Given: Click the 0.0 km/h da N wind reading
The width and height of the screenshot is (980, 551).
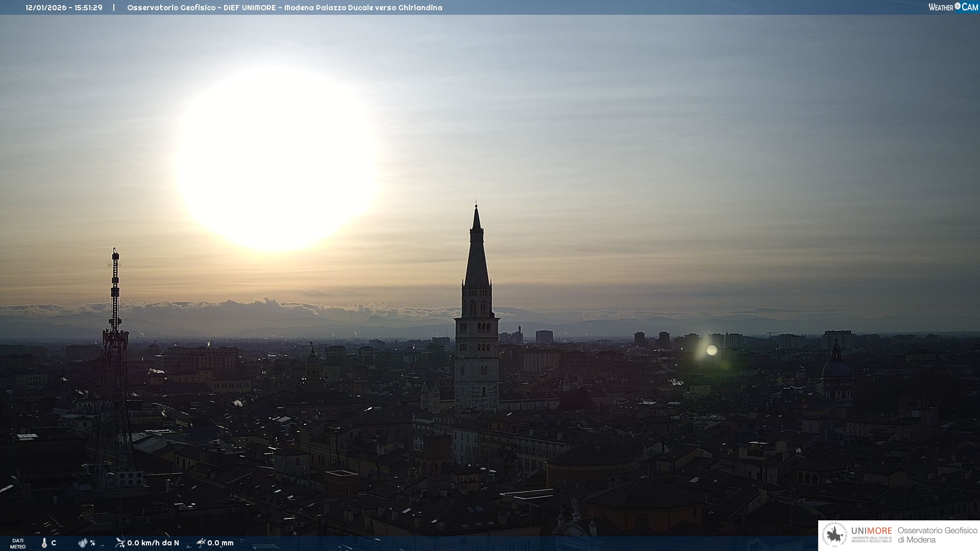Looking at the screenshot, I should pyautogui.click(x=153, y=543).
